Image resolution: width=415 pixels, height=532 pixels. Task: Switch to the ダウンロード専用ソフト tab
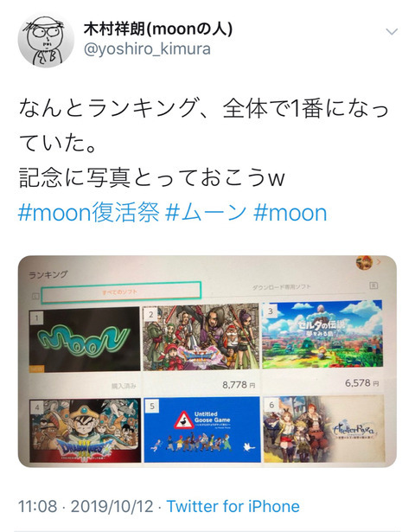click(x=281, y=287)
